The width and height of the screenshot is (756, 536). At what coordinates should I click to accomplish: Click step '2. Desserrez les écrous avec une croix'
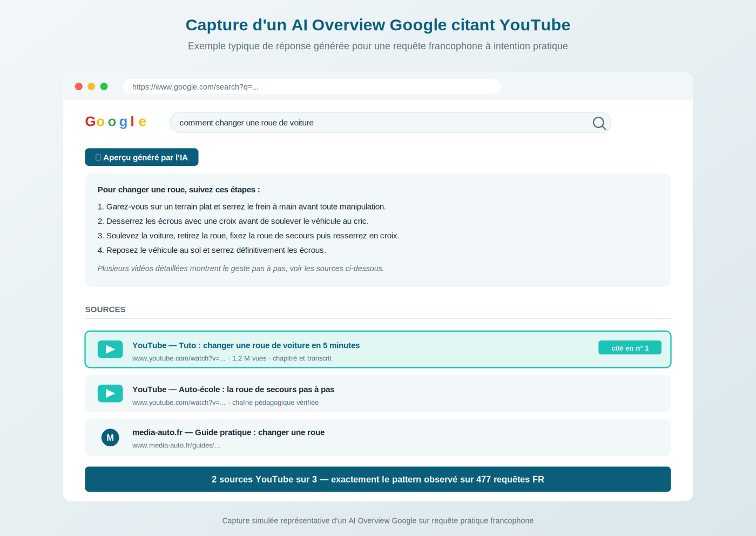(x=233, y=221)
